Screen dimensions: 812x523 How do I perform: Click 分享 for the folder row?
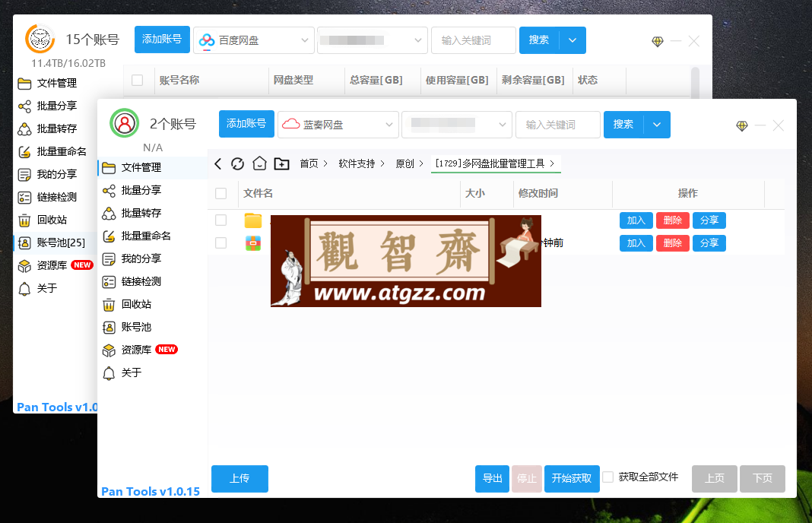[x=709, y=220]
